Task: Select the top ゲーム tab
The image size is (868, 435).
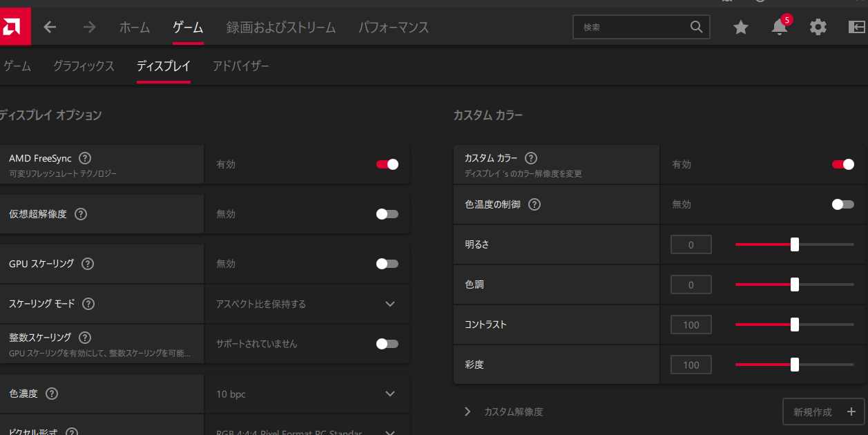Action: coord(188,28)
